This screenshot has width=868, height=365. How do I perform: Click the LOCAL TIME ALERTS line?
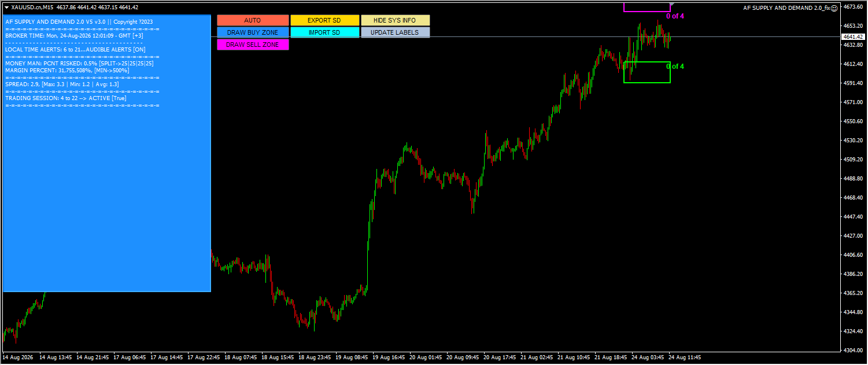click(x=75, y=50)
